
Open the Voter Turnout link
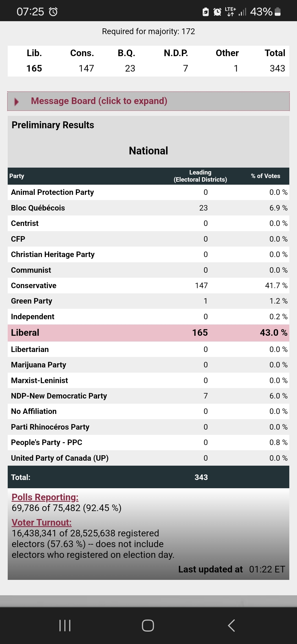tap(42, 522)
